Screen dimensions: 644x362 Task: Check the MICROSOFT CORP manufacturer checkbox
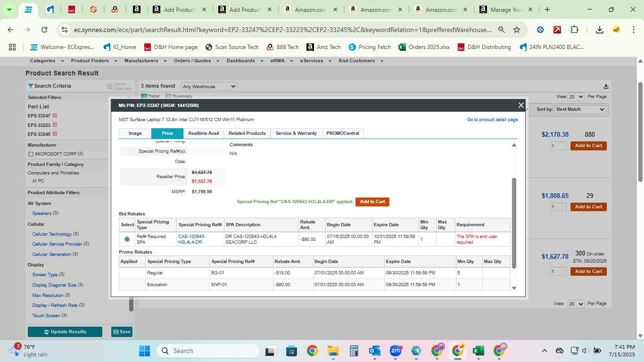tap(31, 154)
